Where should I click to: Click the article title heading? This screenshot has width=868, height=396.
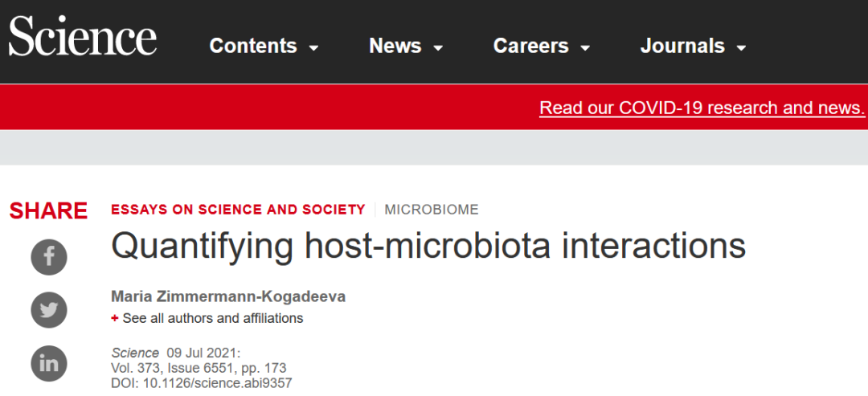[428, 246]
